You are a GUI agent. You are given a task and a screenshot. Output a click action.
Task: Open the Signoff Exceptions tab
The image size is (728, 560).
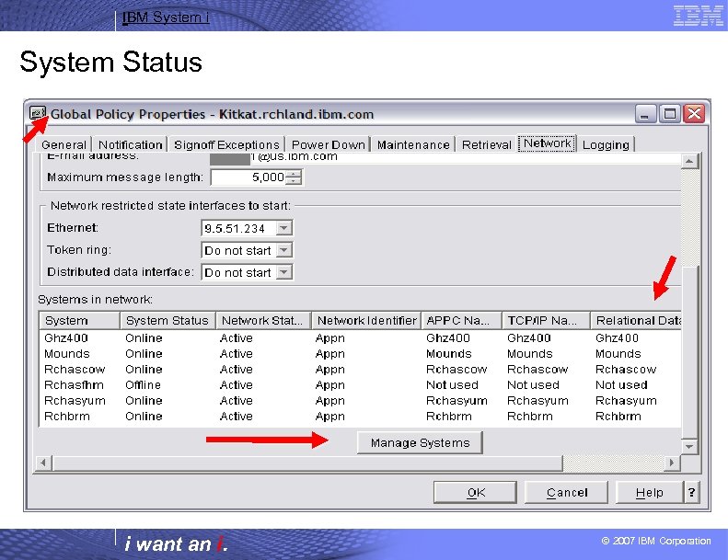[x=226, y=144]
